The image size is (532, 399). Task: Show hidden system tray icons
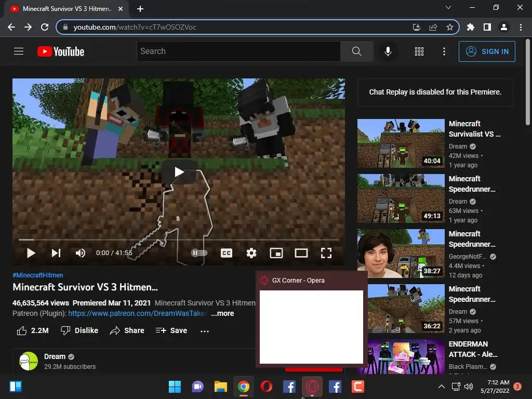tap(442, 387)
